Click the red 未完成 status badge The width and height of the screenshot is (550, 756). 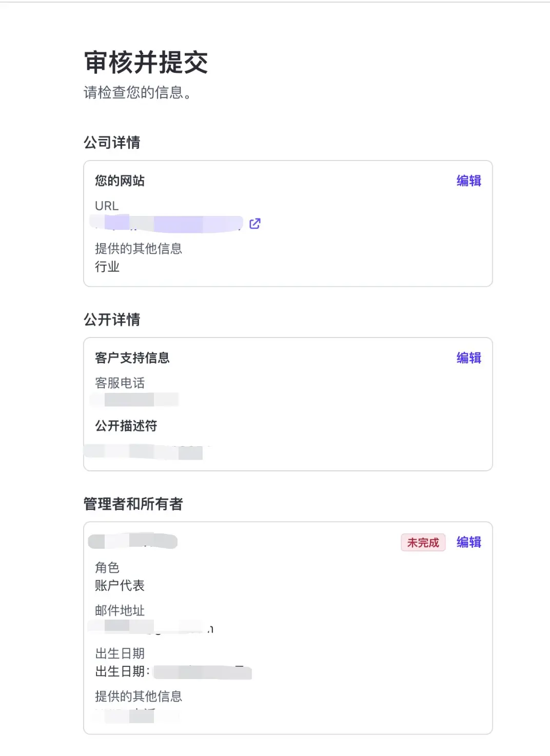coord(423,543)
